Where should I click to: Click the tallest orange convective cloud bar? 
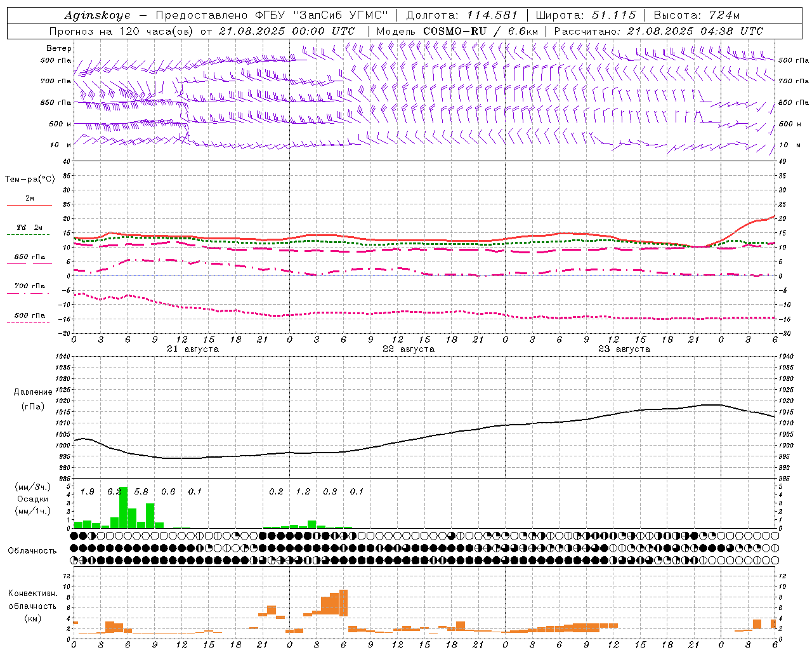pyautogui.click(x=344, y=603)
